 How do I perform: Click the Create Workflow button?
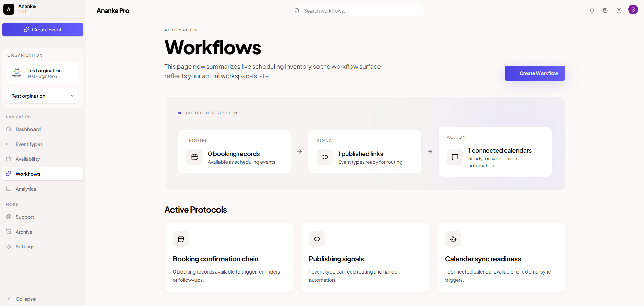click(535, 73)
